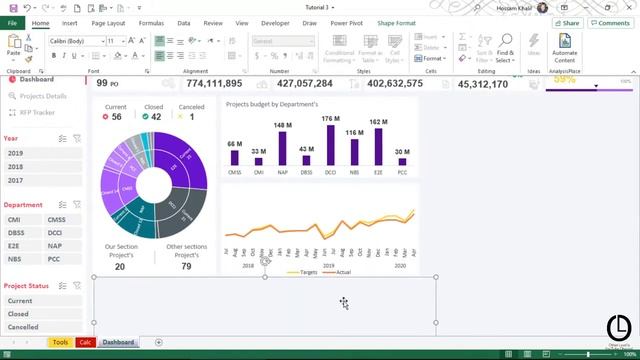Open the font color dropdown arrow
Screen dimensions: 640x360
click(x=143, y=56)
